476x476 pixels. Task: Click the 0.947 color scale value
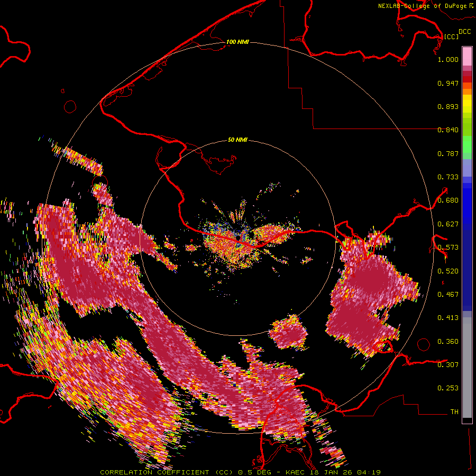pos(448,83)
